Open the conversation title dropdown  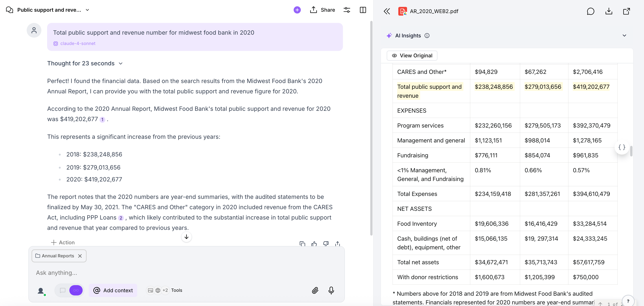point(87,10)
